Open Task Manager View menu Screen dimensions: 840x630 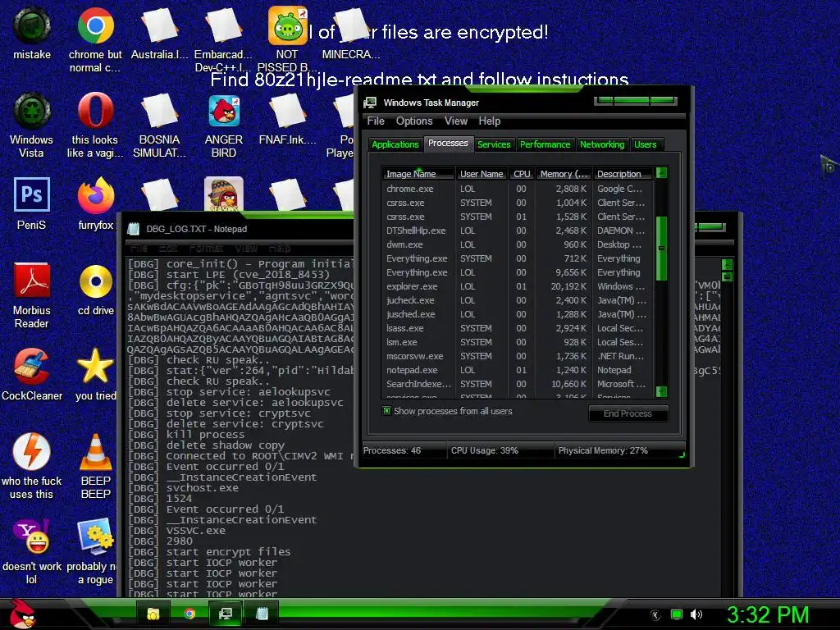click(x=456, y=121)
